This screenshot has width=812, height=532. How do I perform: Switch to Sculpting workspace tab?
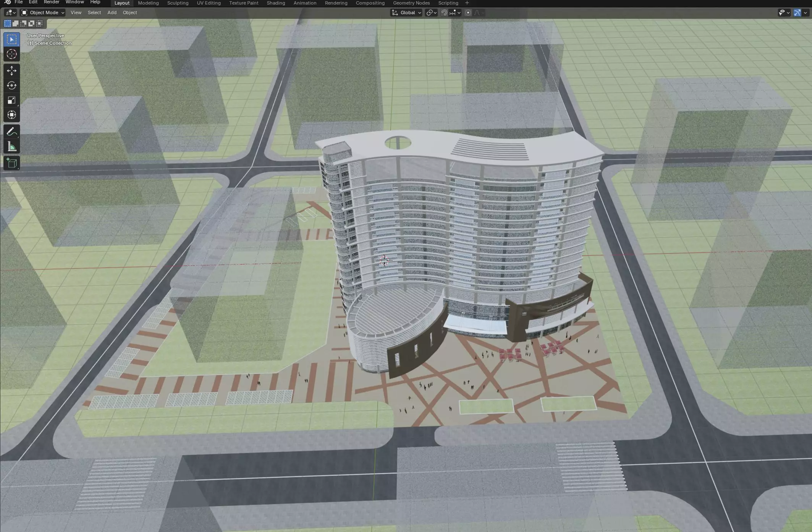pos(178,3)
